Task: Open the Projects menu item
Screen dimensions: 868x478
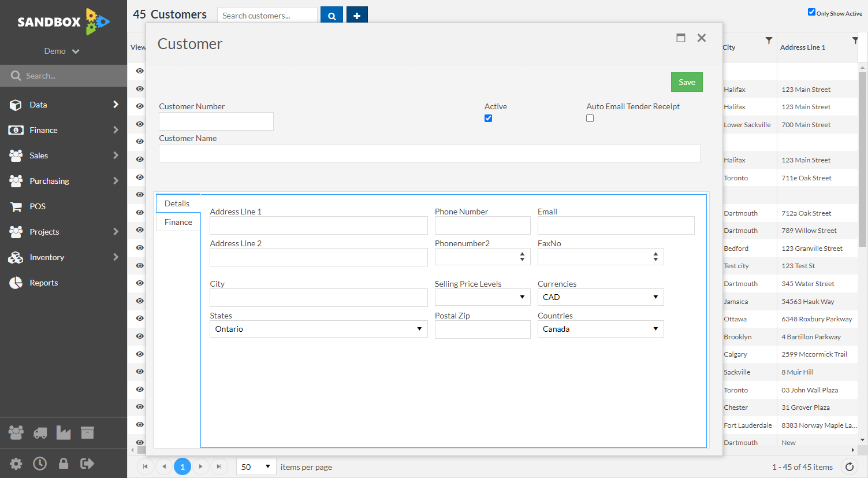Action: (64, 232)
